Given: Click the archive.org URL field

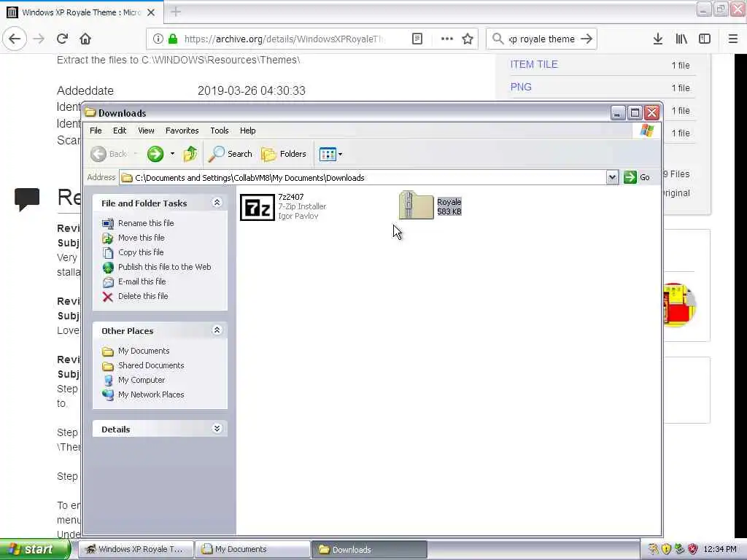Looking at the screenshot, I should pos(284,39).
